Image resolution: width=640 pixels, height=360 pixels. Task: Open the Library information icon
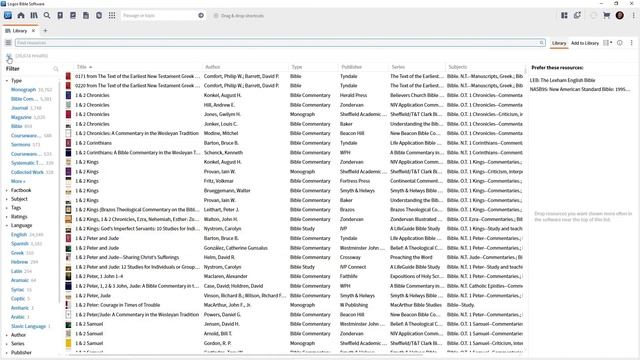[620, 42]
